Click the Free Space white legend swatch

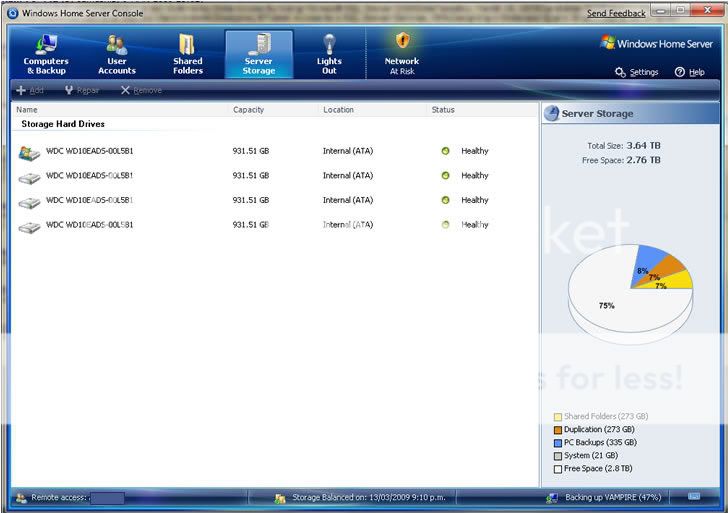coord(558,469)
